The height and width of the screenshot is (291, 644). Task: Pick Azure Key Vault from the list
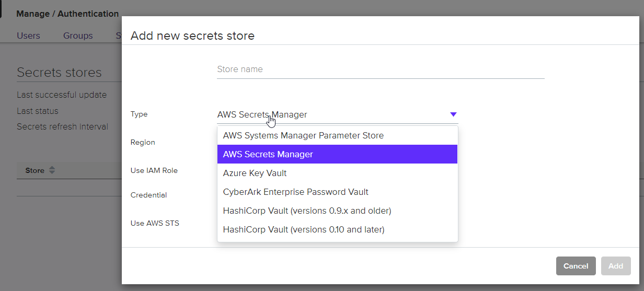coord(255,173)
